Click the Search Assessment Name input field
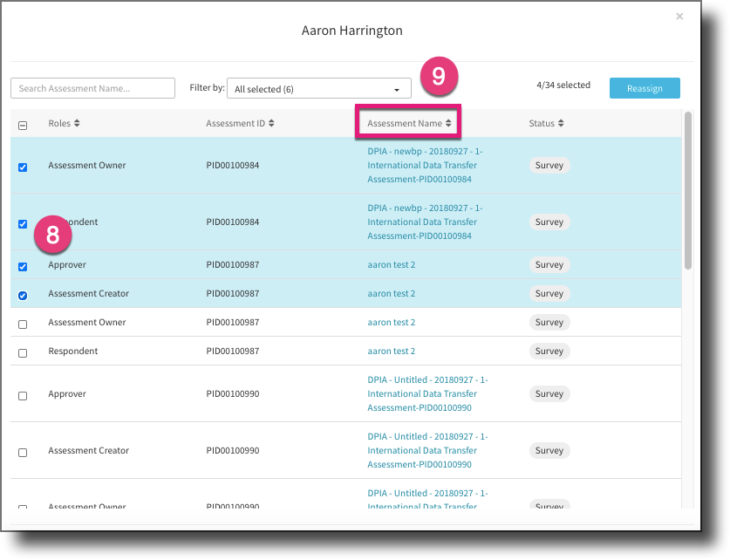Viewport: 730px width, 560px height. [92, 88]
